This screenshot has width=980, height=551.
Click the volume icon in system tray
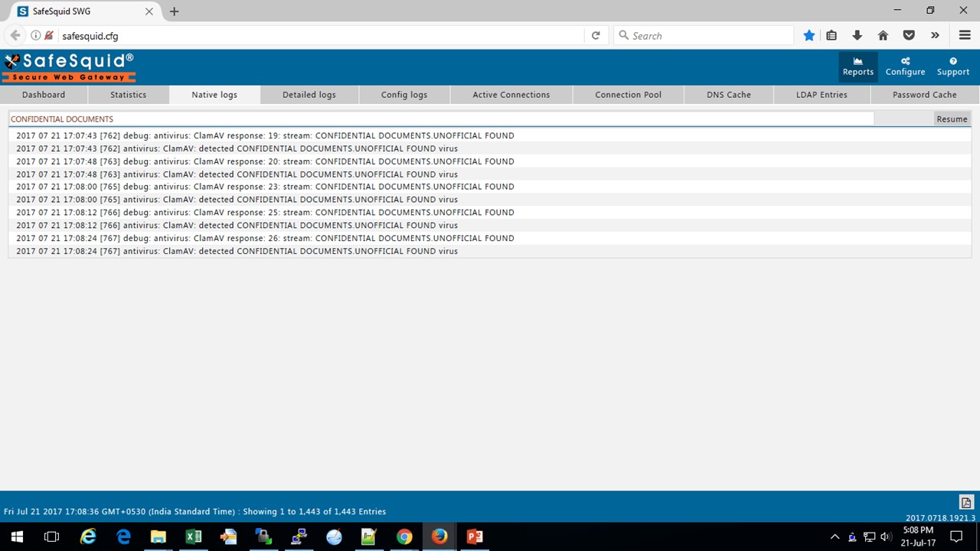tap(886, 536)
